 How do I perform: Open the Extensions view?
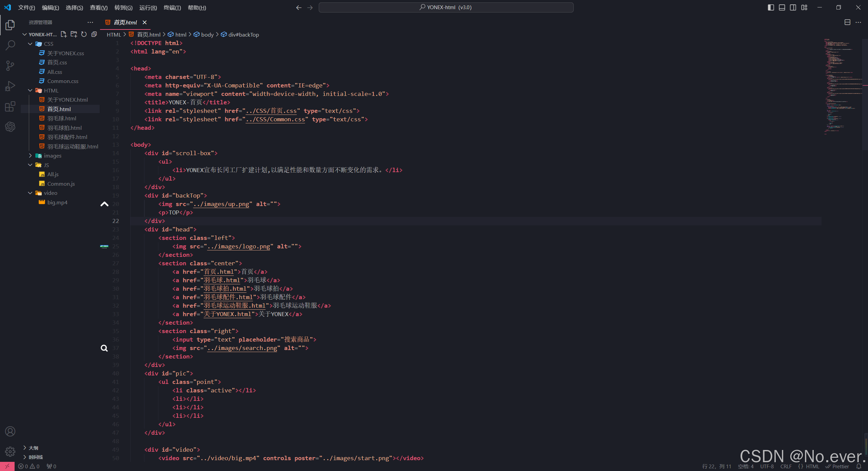(x=10, y=106)
